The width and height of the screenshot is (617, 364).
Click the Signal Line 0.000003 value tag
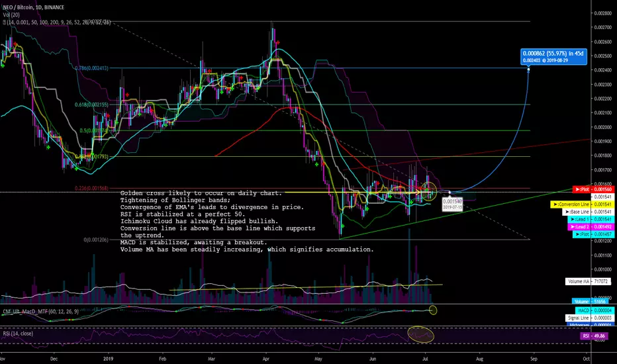click(590, 318)
